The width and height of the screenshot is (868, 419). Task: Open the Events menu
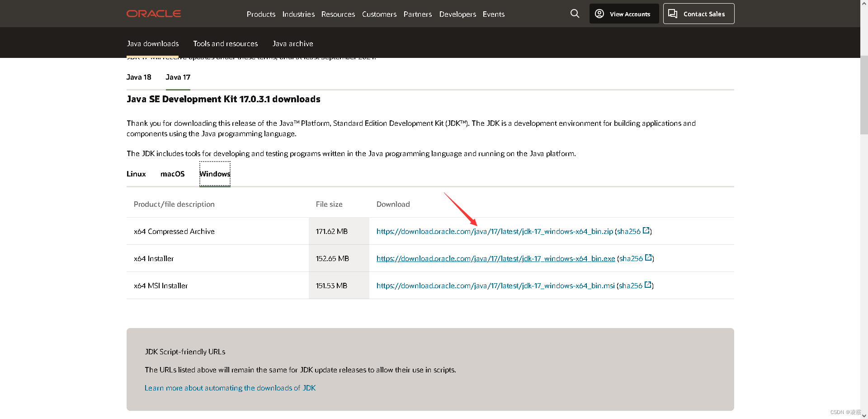coord(494,14)
